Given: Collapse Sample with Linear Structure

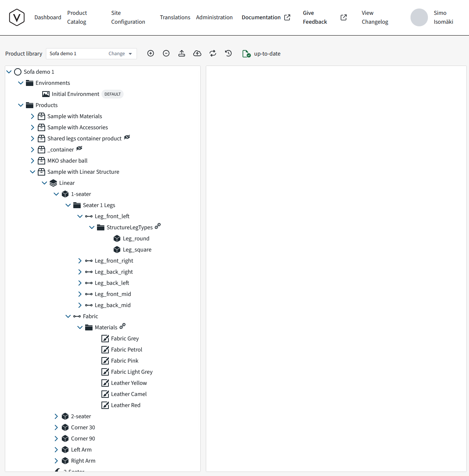Looking at the screenshot, I should coord(33,172).
